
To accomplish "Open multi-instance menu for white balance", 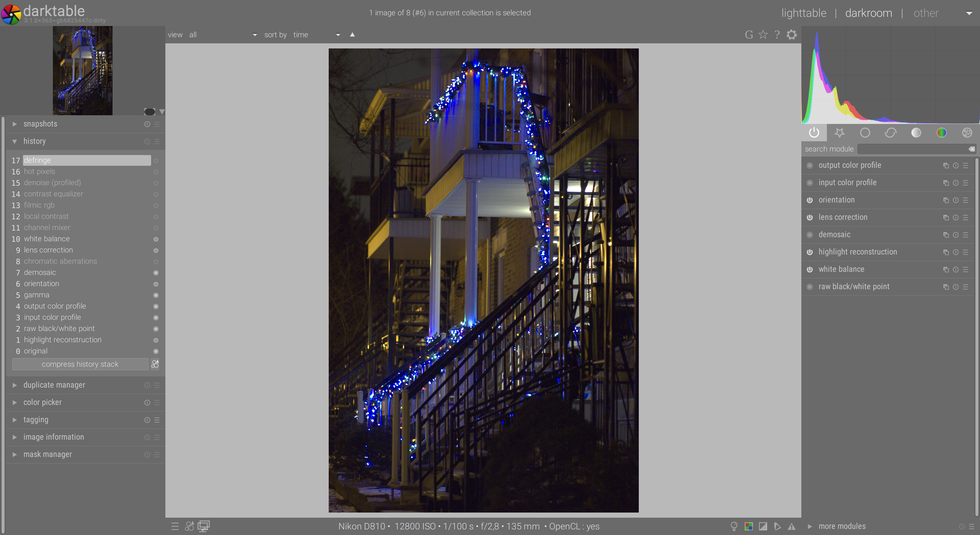I will (x=946, y=270).
